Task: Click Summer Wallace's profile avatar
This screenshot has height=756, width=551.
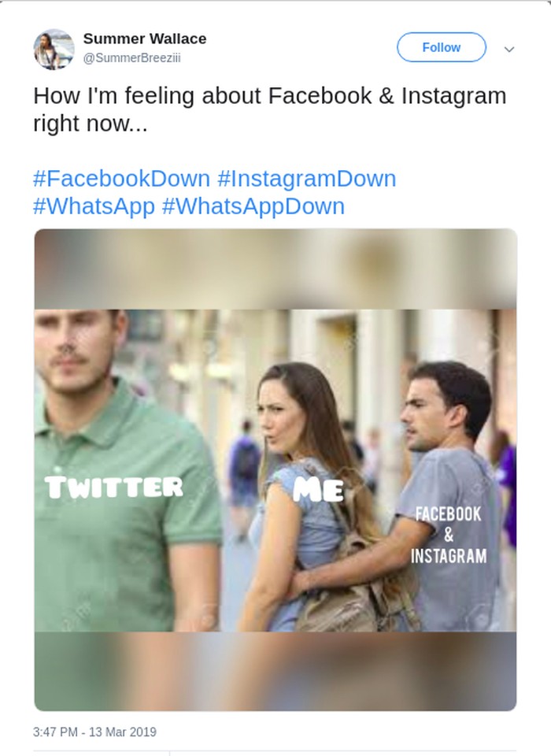Action: [54, 49]
